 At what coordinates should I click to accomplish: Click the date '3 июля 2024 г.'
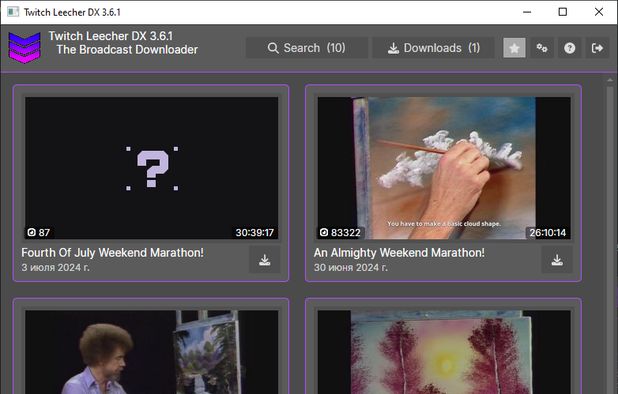click(56, 268)
